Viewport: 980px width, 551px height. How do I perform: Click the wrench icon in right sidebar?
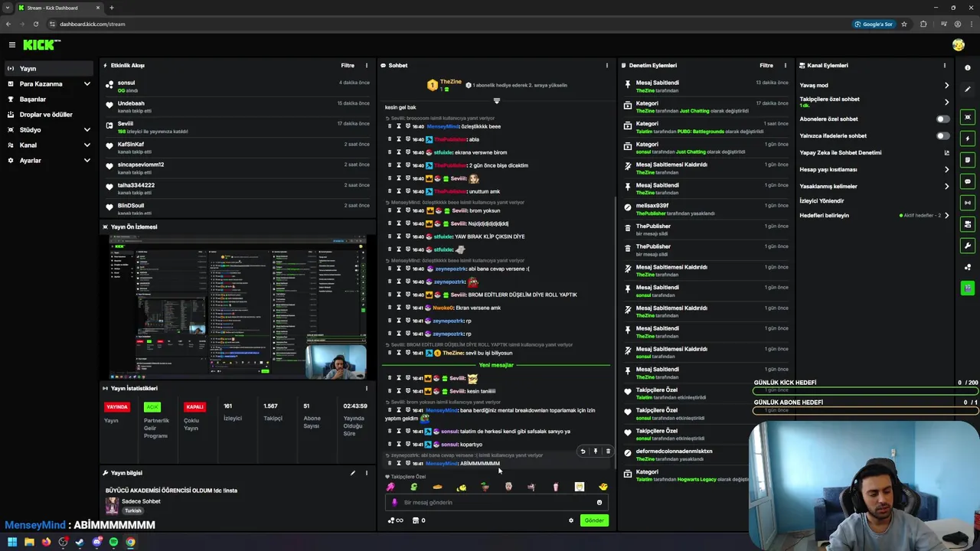968,246
